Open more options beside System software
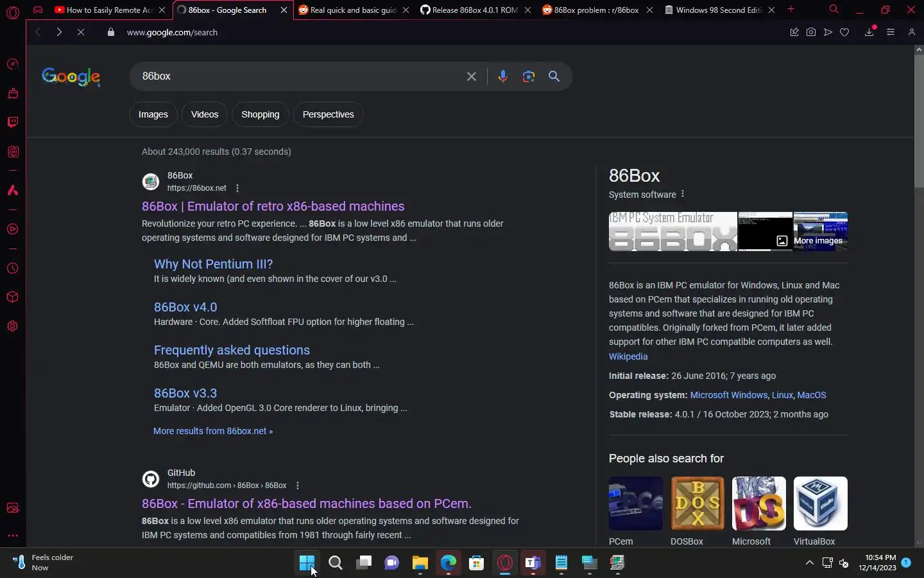Viewport: 924px width, 578px height. (x=683, y=194)
